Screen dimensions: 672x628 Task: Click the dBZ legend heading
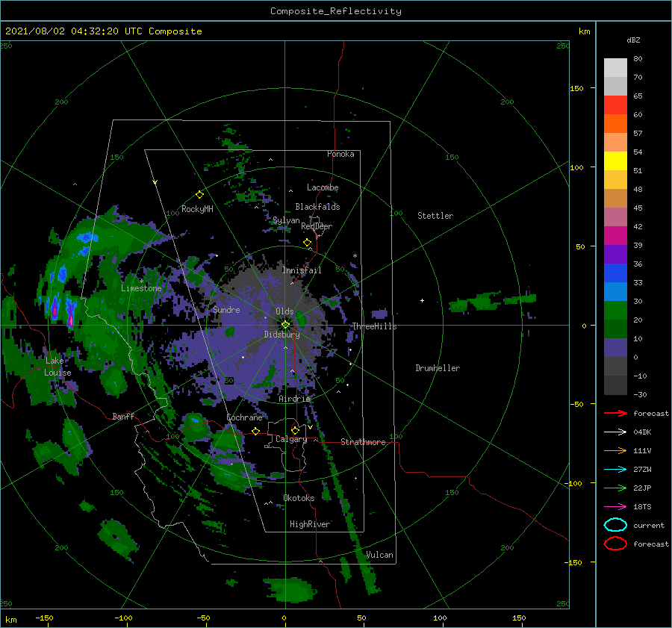coord(633,40)
